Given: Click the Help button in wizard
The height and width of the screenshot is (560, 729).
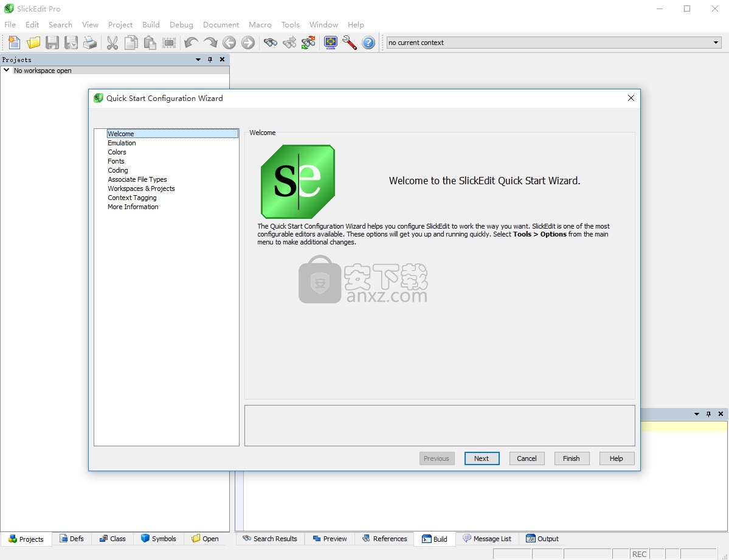Looking at the screenshot, I should [x=617, y=458].
